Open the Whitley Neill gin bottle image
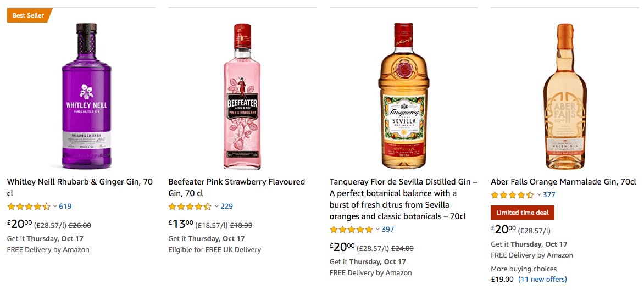The width and height of the screenshot is (644, 290). point(86,96)
